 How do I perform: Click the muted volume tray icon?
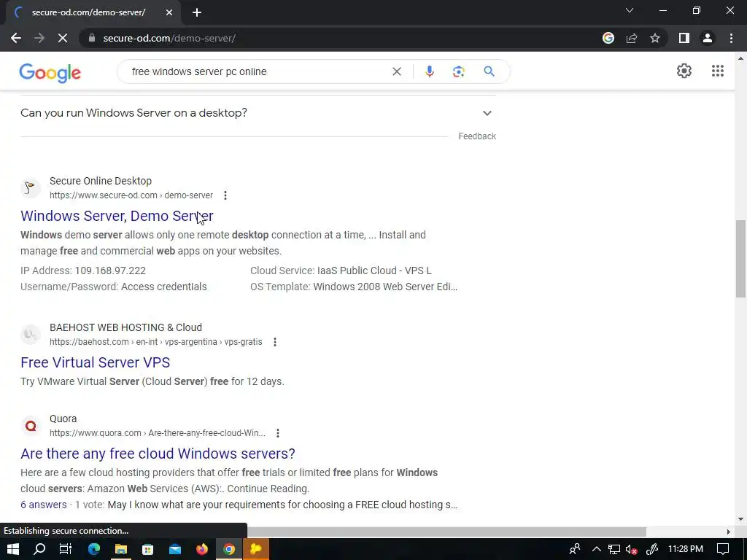[632, 549]
